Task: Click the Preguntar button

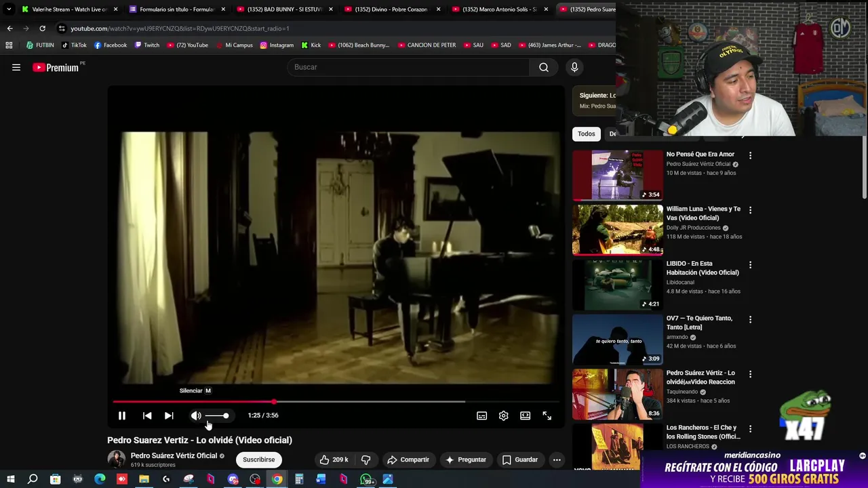Action: 465,460
